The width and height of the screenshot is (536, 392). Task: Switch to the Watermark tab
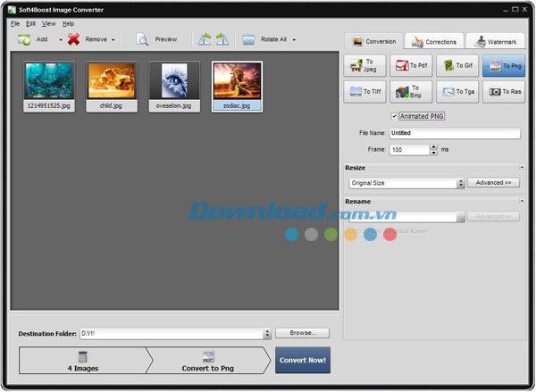(495, 42)
